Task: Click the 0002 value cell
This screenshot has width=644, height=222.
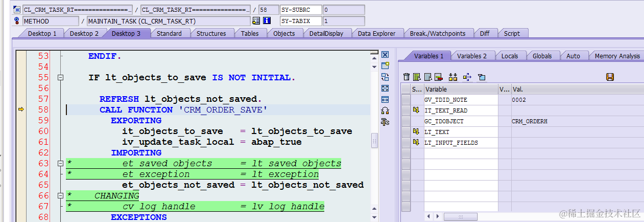Action: (x=578, y=100)
